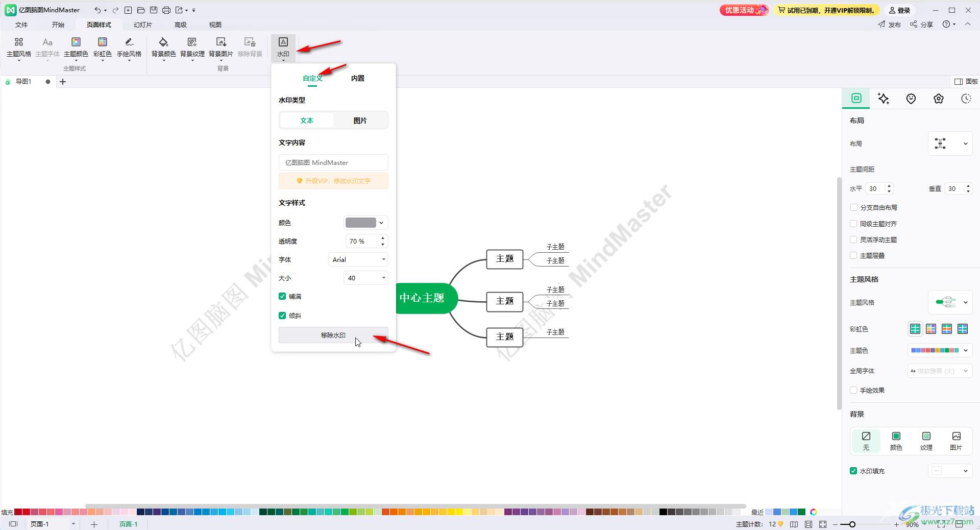Image resolution: width=980 pixels, height=530 pixels.
Task: Click upgrade VIP to edit watermark text
Action: 333,181
